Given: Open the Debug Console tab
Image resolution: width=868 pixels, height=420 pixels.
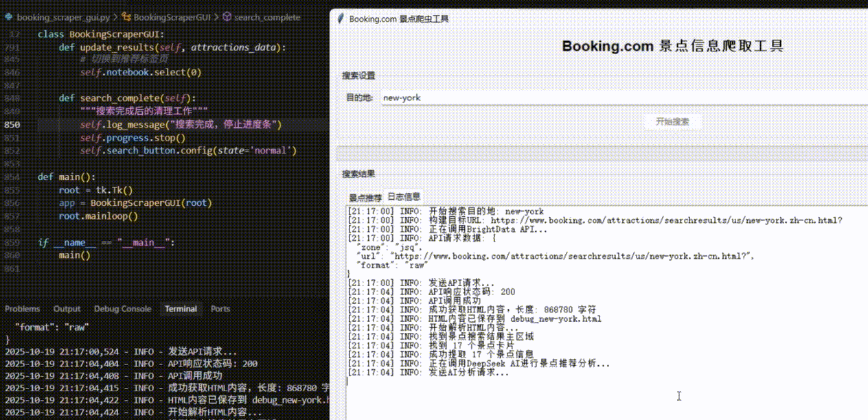Looking at the screenshot, I should tap(122, 309).
